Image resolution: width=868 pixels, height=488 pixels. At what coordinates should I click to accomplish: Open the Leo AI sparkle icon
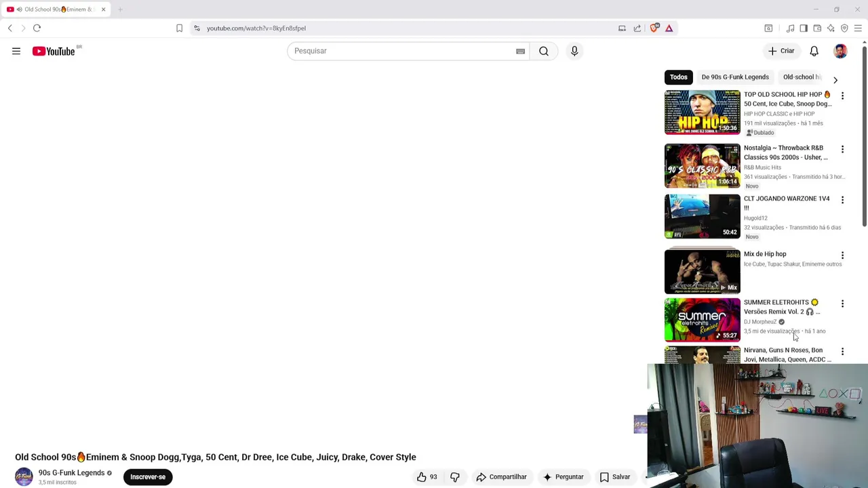831,28
